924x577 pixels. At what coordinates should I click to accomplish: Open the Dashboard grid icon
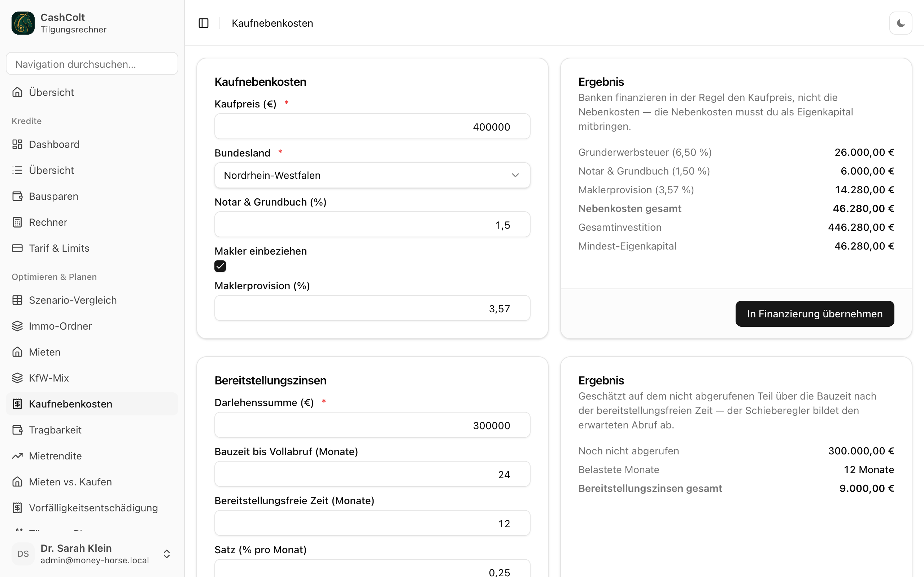[x=17, y=144]
